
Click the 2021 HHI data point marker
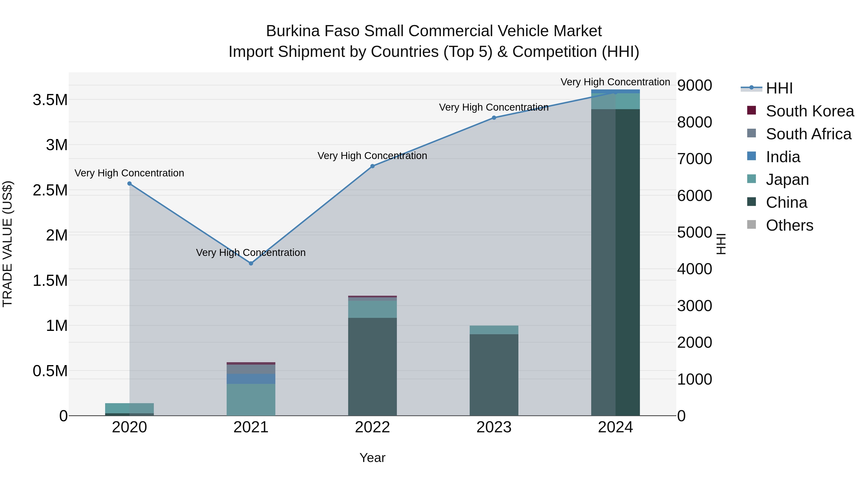(x=251, y=263)
